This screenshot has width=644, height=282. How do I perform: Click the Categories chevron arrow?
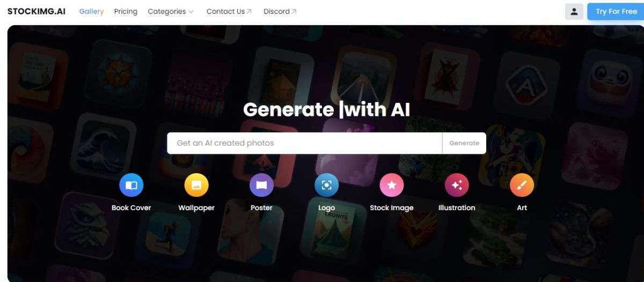[191, 12]
